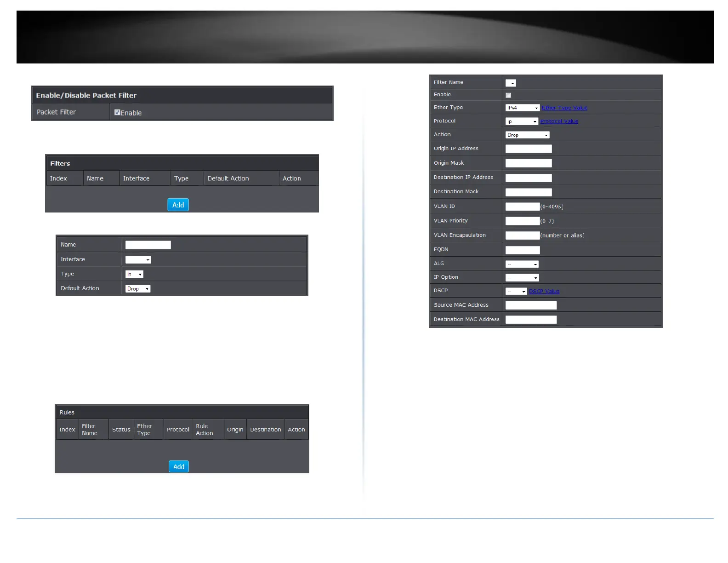Image resolution: width=728 pixels, height=563 pixels.
Task: Focus the Destination Mask field
Action: pyautogui.click(x=529, y=192)
